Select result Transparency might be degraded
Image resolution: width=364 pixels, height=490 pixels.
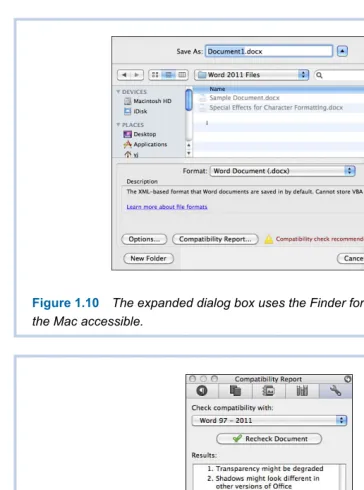tap(265, 469)
